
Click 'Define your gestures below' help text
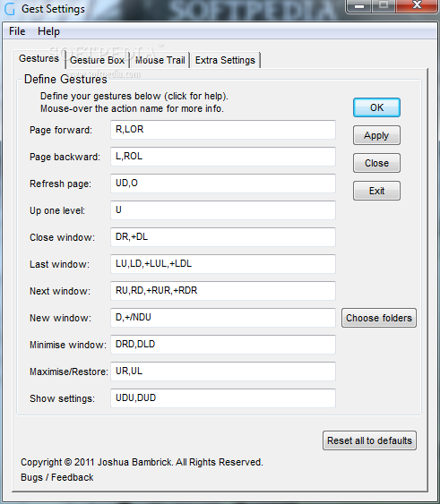(134, 96)
